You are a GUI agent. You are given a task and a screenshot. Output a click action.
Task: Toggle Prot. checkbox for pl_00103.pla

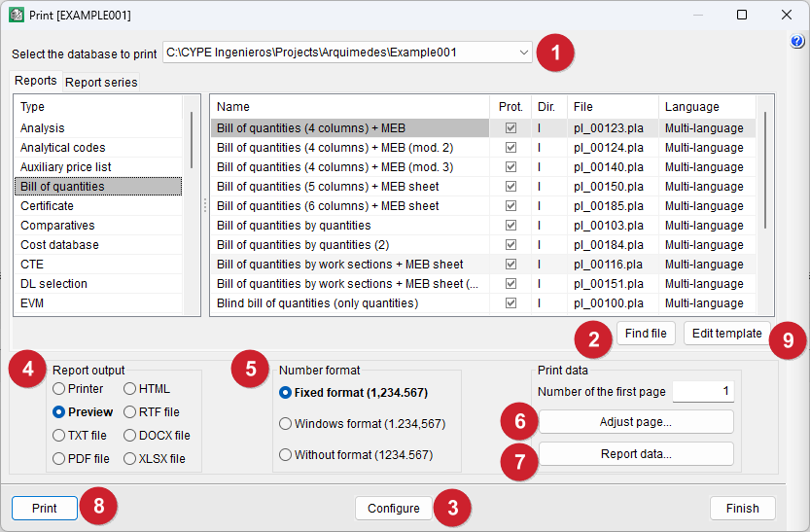511,226
